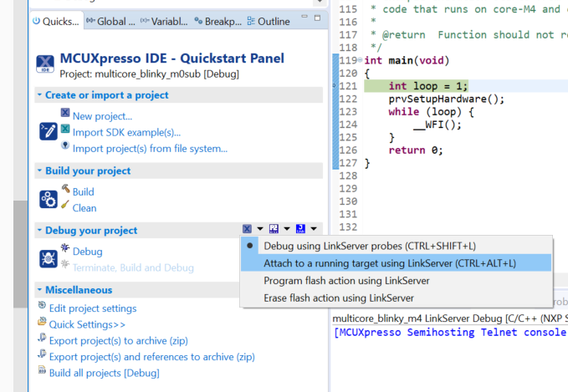The image size is (568, 392).
Task: Click the Debug link
Action: coord(88,252)
